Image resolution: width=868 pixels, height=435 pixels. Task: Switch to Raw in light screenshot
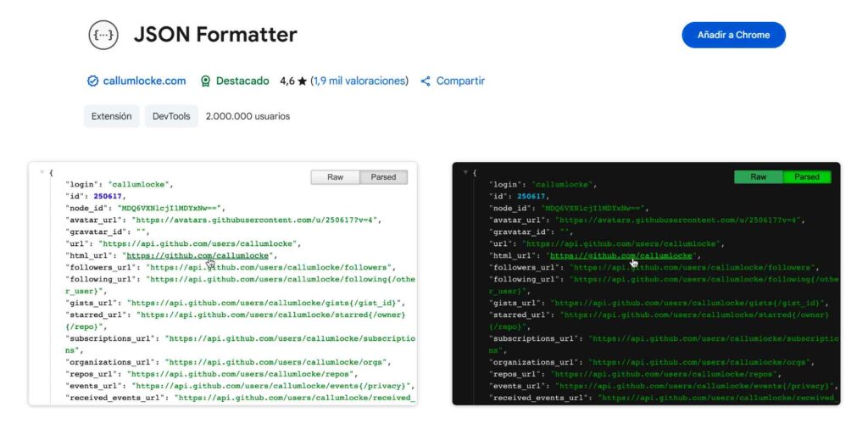click(336, 177)
